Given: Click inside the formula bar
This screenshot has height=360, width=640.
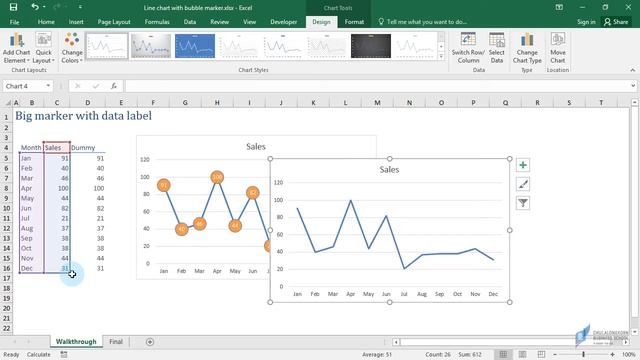Looking at the screenshot, I should [377, 86].
